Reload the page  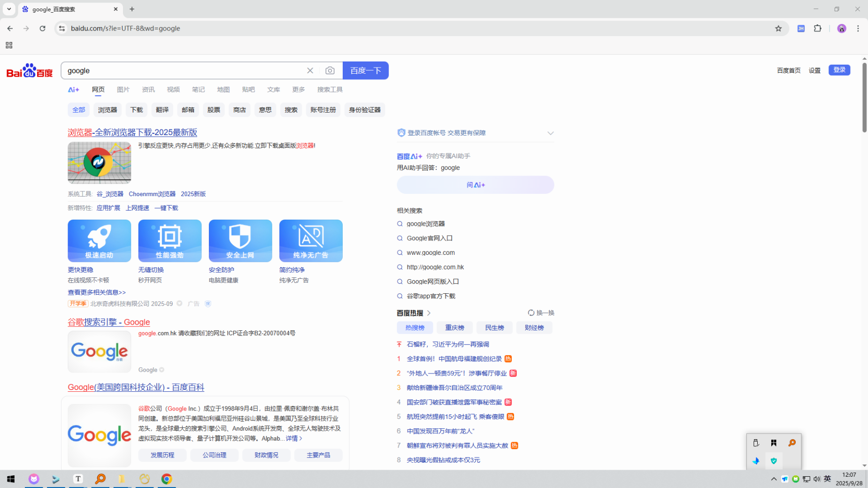click(42, 29)
